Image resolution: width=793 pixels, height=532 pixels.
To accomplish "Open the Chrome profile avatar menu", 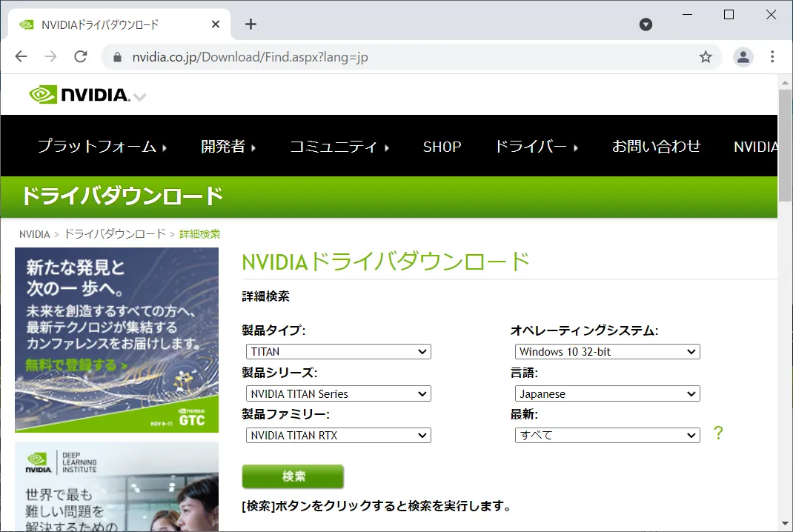I will (743, 56).
